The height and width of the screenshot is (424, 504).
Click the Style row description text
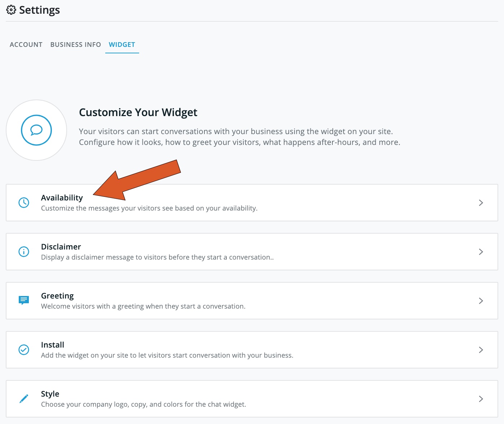coord(143,404)
